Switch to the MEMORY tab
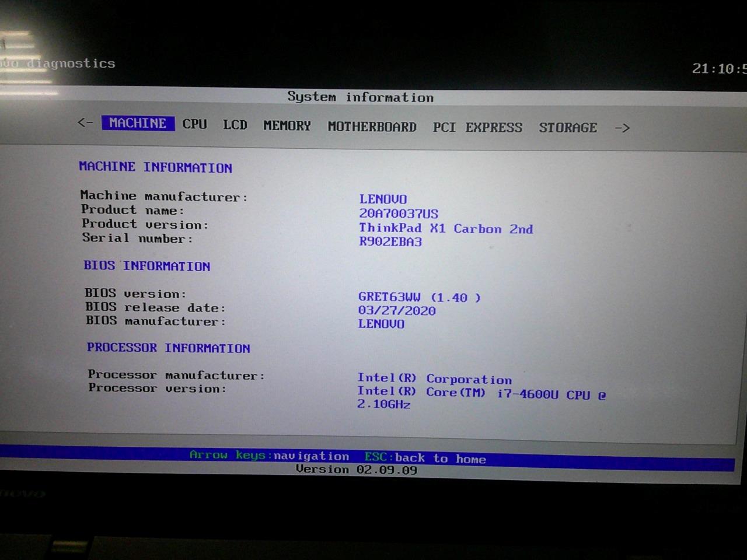747x560 pixels. (x=287, y=126)
